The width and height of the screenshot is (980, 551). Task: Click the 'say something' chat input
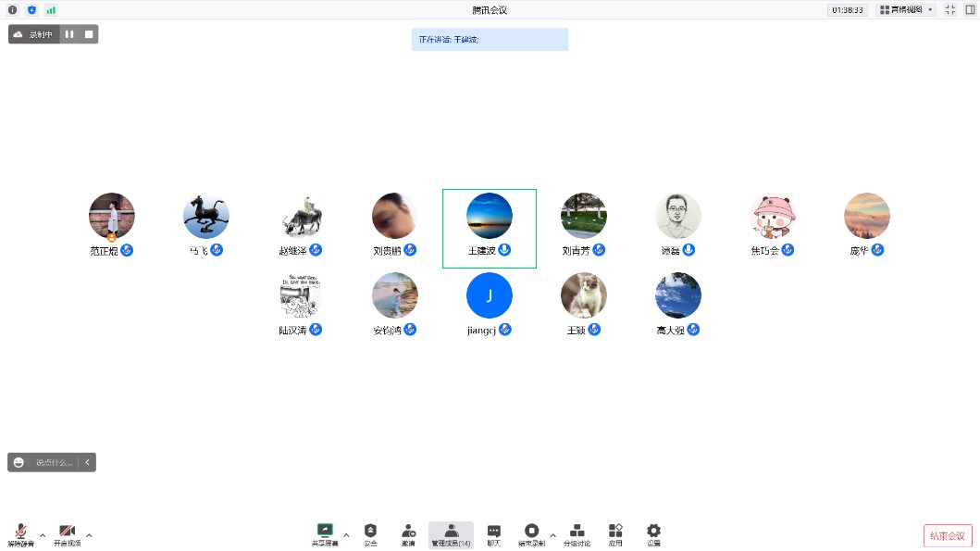tap(54, 462)
